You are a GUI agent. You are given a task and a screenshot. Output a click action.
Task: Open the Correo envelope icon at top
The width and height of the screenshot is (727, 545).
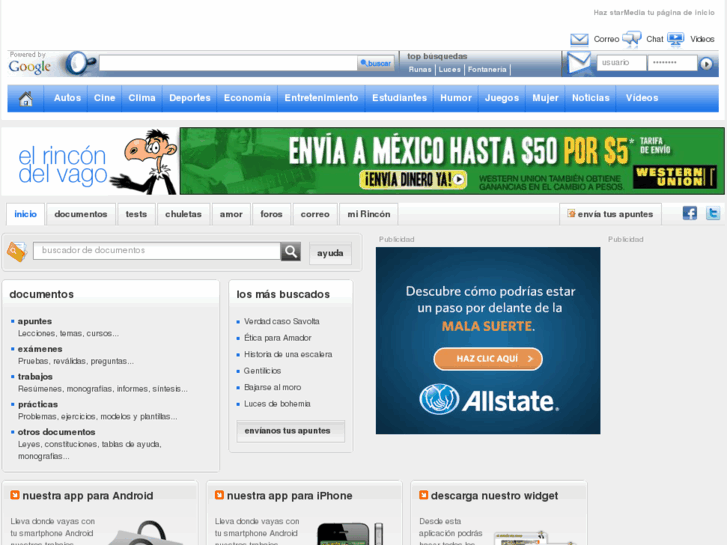[579, 39]
